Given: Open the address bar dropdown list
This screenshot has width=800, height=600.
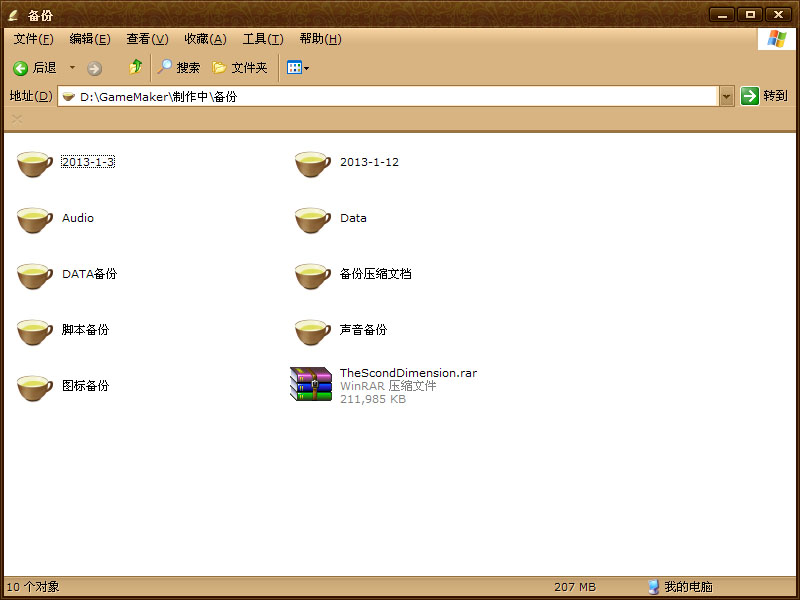Looking at the screenshot, I should [x=727, y=96].
